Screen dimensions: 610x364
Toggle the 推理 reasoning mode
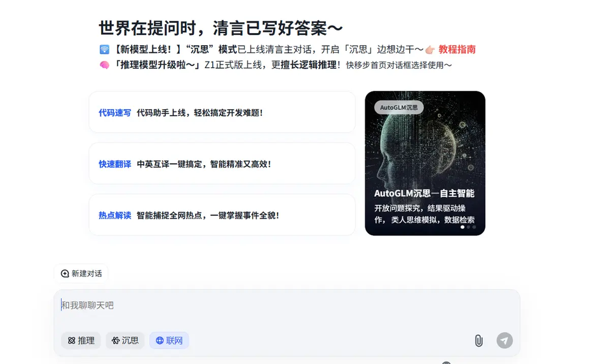click(81, 340)
